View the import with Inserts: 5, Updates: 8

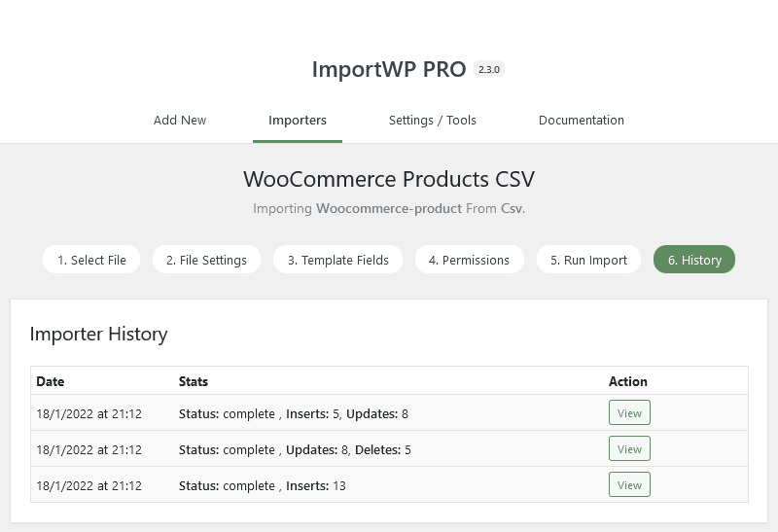(629, 413)
